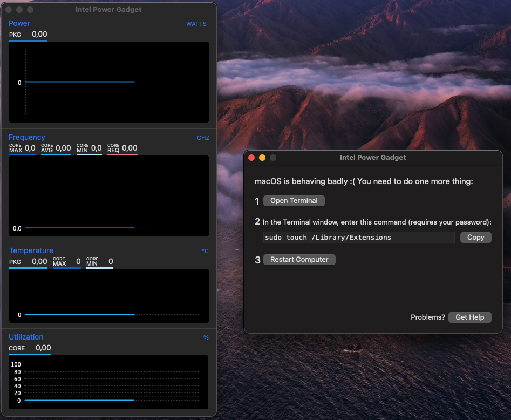Click the Power section heading

[19, 23]
